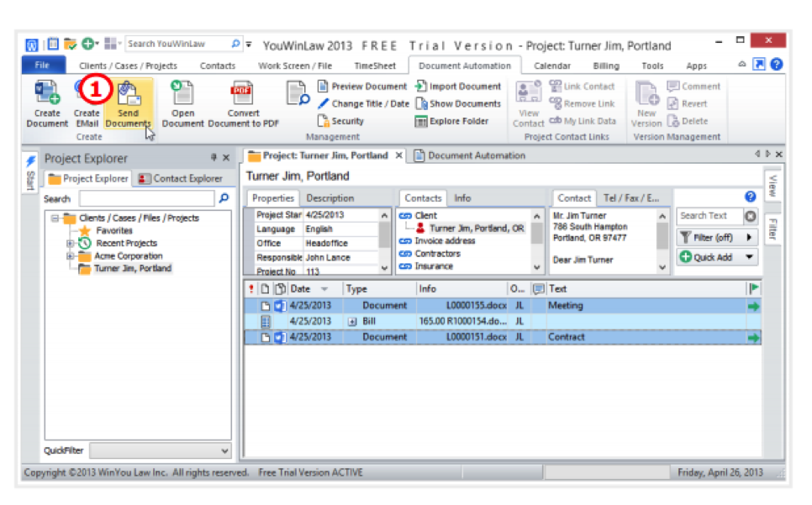This screenshot has height=505, width=812.
Task: Expand Acme Corporation tree node
Action: click(70, 256)
